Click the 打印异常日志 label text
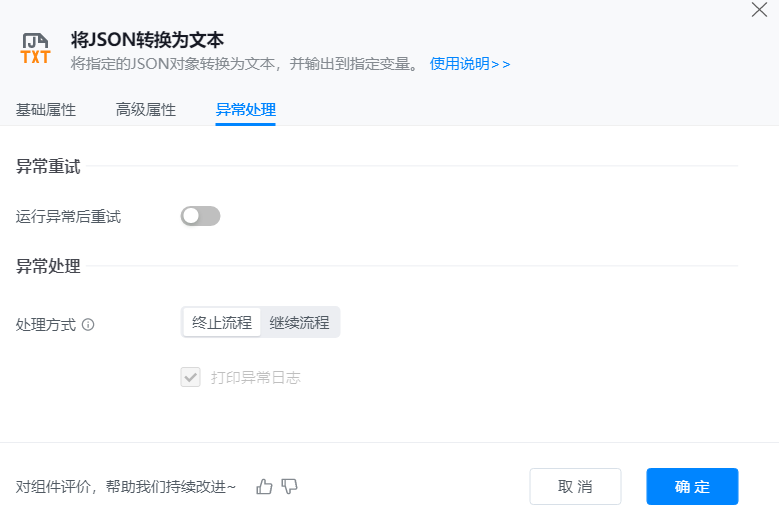 point(256,377)
